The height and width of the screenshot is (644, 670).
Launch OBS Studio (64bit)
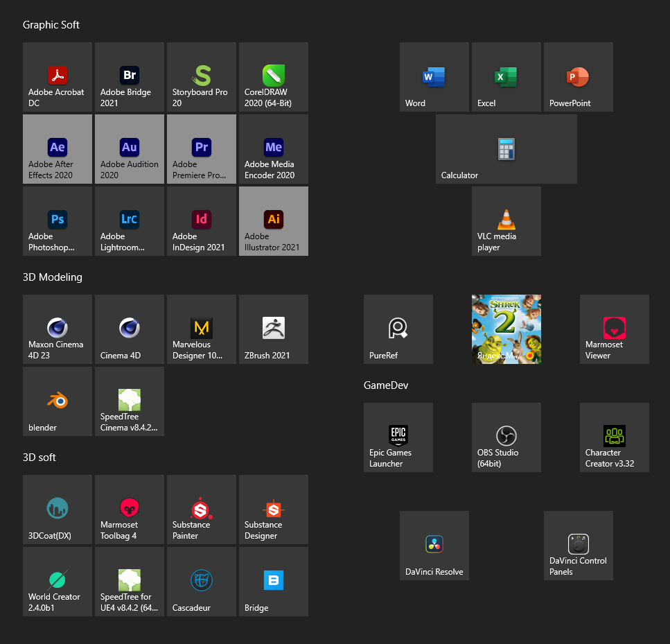tap(506, 437)
